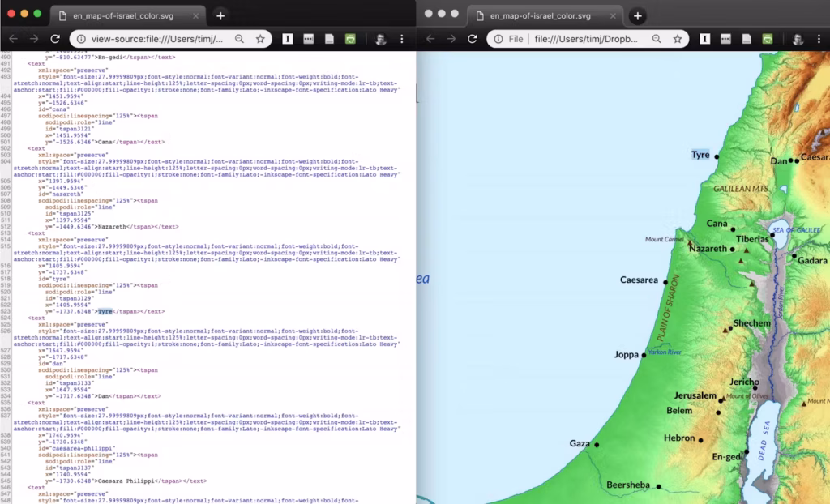Open Chrome three-dot menu in map window

coord(819,39)
